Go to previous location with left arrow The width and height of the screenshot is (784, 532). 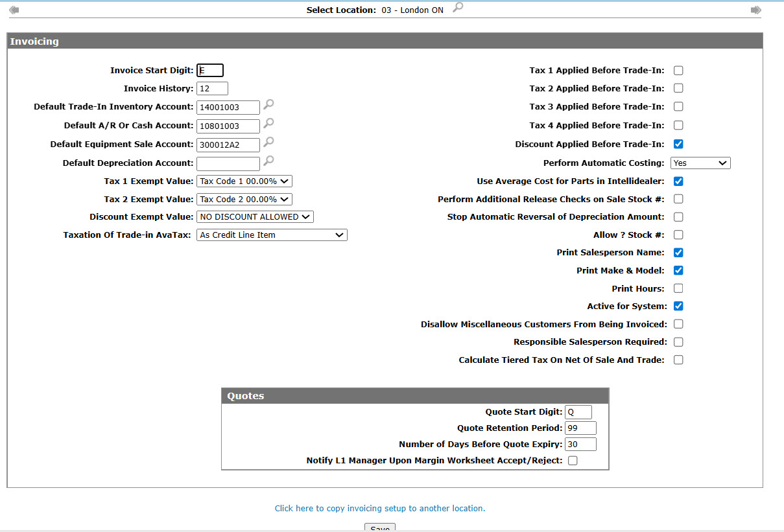point(14,10)
